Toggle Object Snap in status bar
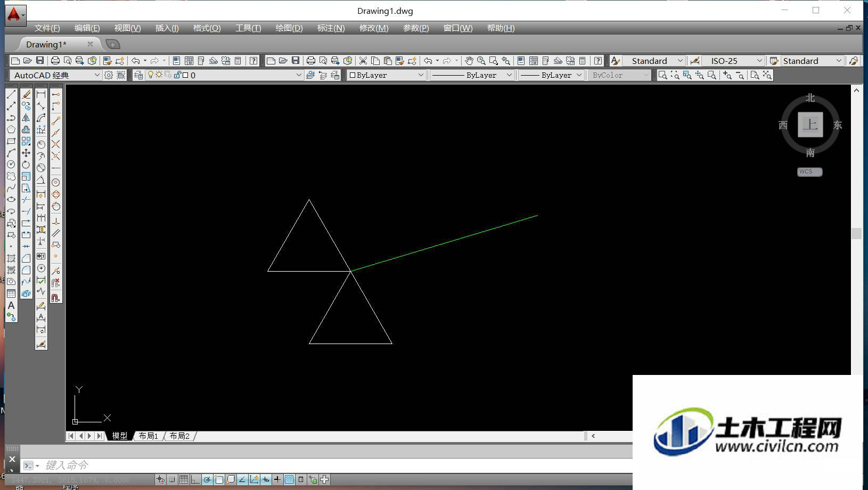Screen dimensions: 868x490 219,480
